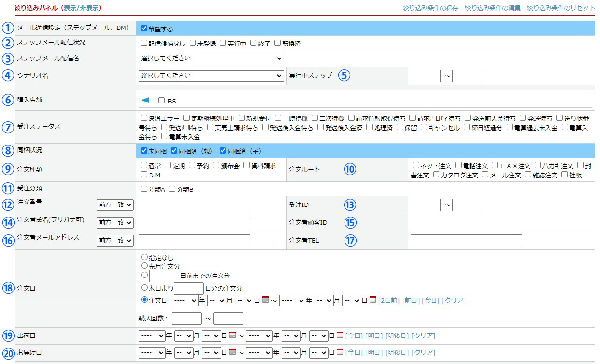Viewport: 600px width, 364px height.
Task: Click 絞り込み条件の保存 at the top
Action: click(430, 8)
